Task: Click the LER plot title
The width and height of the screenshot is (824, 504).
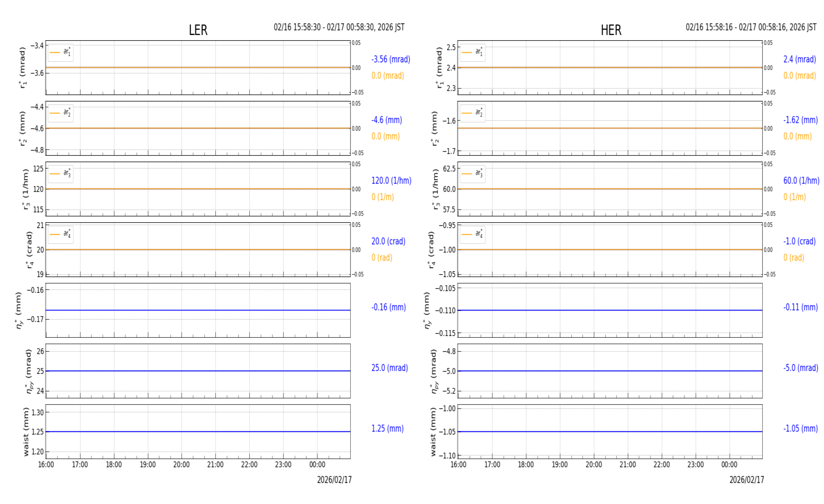Action: click(x=198, y=30)
